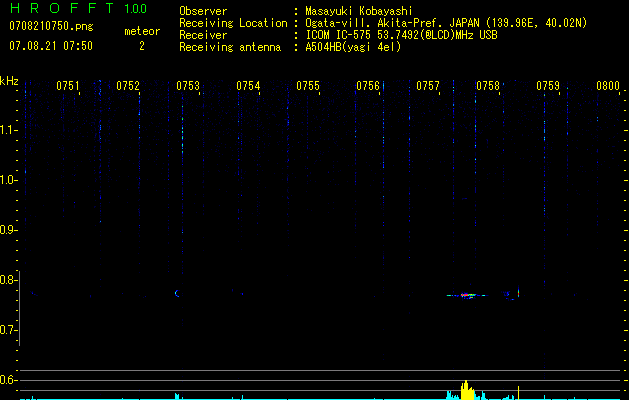Screen dimensions: 629x400
Task: Click the 0754 time marker
Action: click(x=248, y=86)
